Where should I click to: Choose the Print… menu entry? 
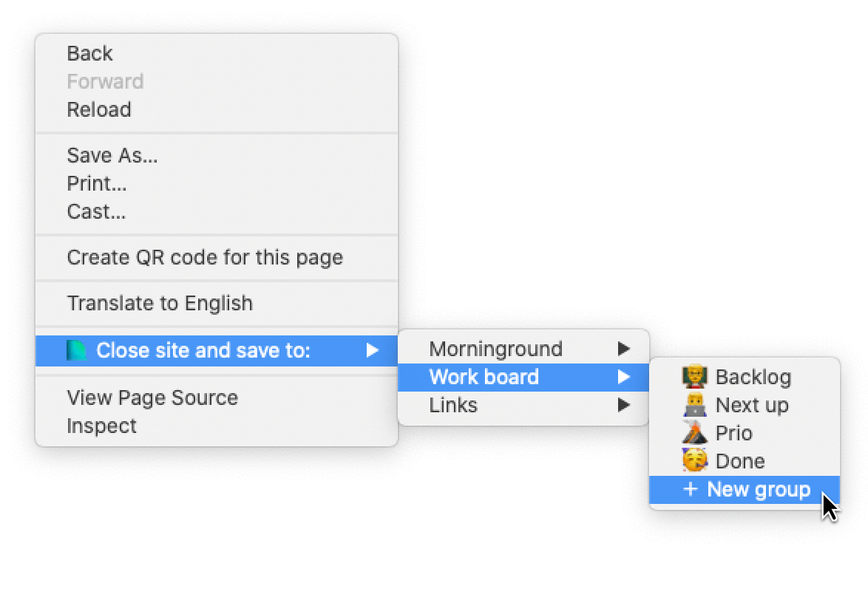pyautogui.click(x=96, y=183)
